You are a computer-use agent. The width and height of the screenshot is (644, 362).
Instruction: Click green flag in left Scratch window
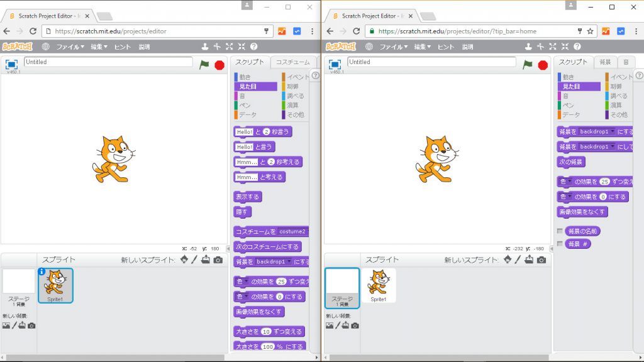204,65
